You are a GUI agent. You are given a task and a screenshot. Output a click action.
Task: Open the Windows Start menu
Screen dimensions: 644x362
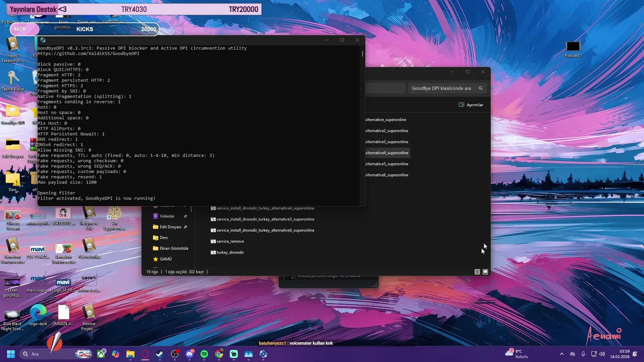pyautogui.click(x=11, y=354)
